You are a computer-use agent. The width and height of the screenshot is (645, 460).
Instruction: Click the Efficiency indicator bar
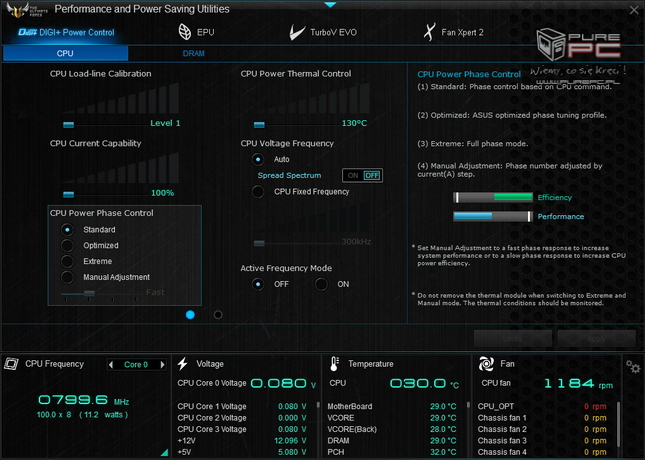pyautogui.click(x=493, y=197)
